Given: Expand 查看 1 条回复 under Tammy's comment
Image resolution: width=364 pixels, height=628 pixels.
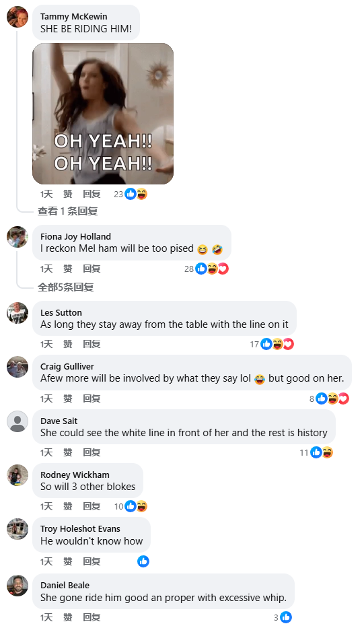Looking at the screenshot, I should (x=68, y=211).
